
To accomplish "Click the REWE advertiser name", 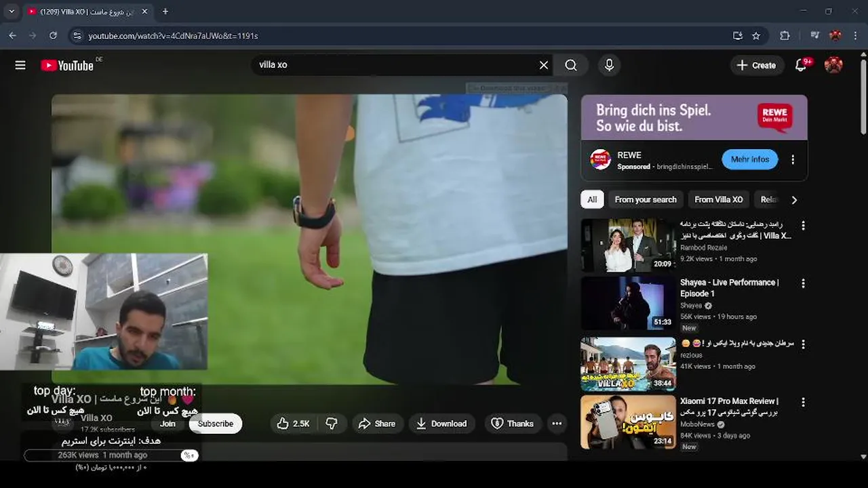I will (629, 155).
